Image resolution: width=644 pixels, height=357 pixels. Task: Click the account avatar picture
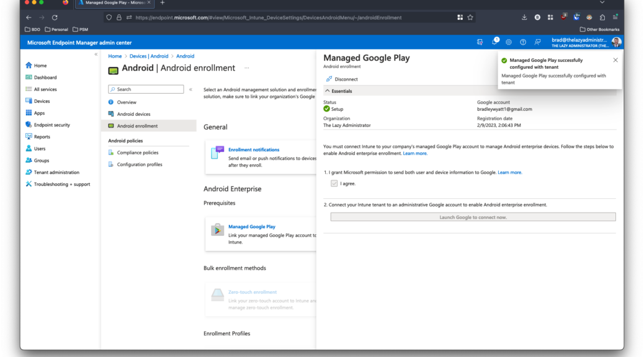(616, 42)
